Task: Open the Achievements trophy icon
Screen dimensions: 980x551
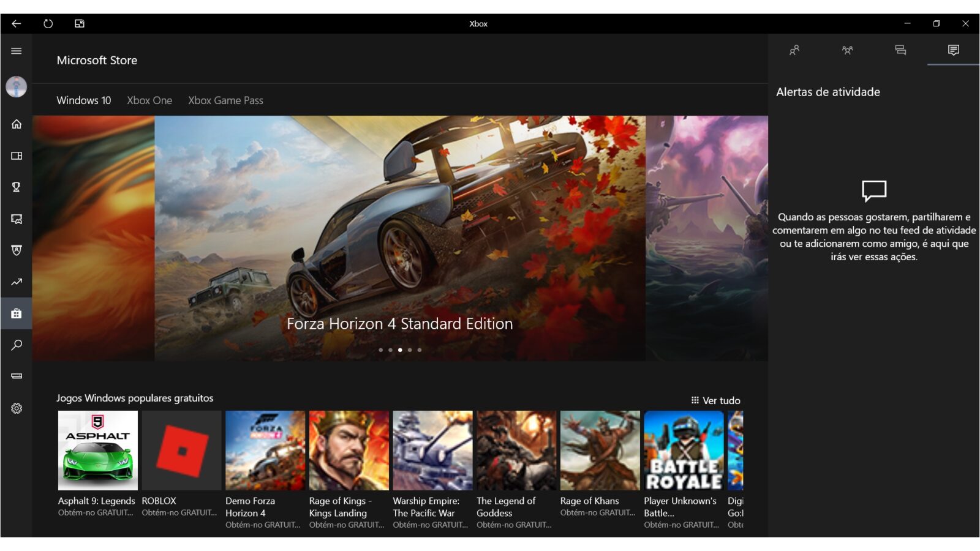Action: click(x=17, y=187)
